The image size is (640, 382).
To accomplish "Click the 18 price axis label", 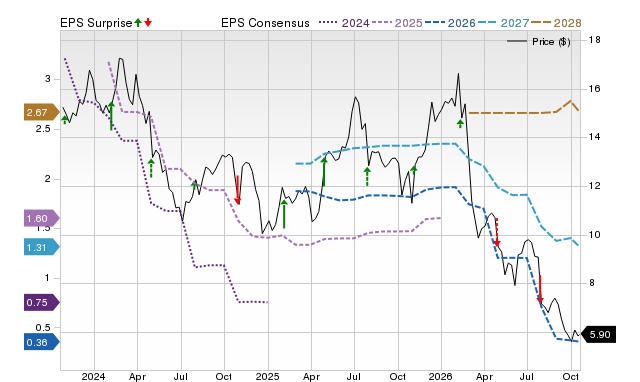I will (595, 40).
